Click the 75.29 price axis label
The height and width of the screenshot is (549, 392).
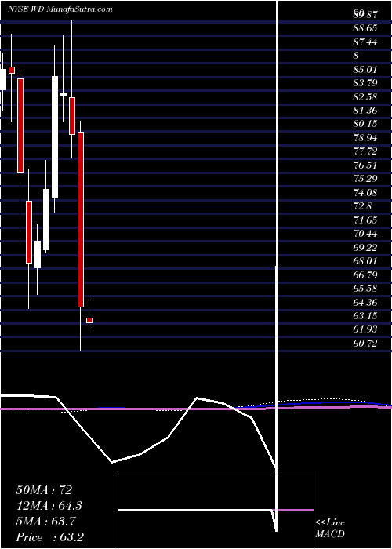click(365, 179)
